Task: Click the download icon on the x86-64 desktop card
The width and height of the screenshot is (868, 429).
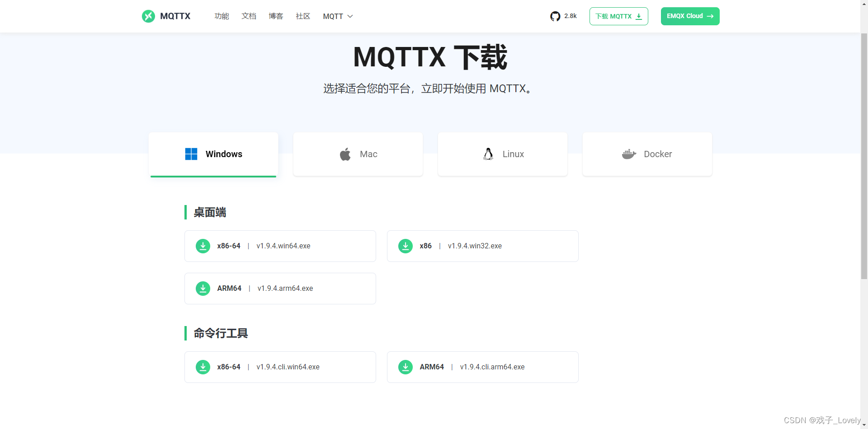Action: (x=203, y=246)
